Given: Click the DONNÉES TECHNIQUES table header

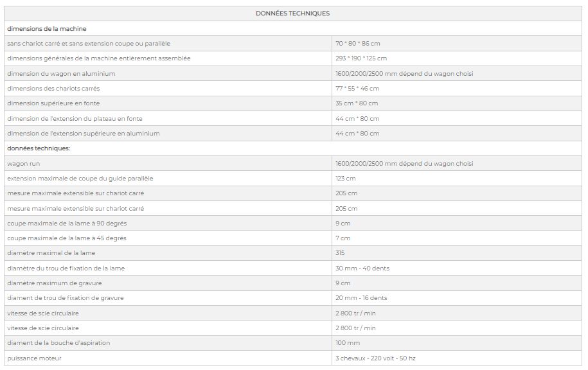Looking at the screenshot, I should tap(292, 13).
